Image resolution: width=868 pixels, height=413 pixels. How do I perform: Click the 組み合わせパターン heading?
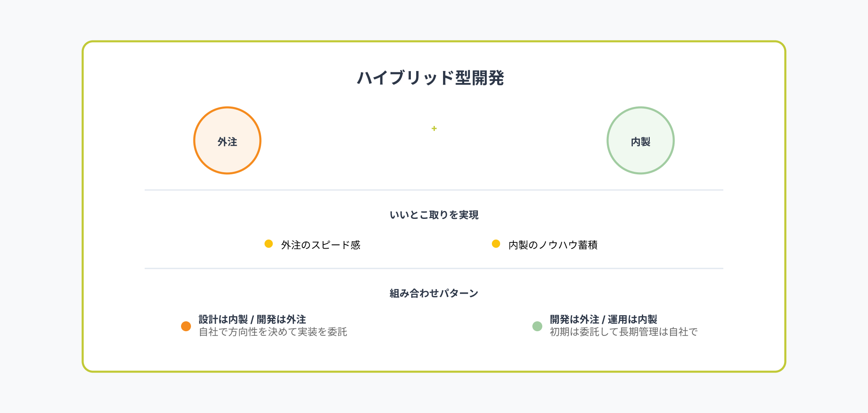point(434,293)
